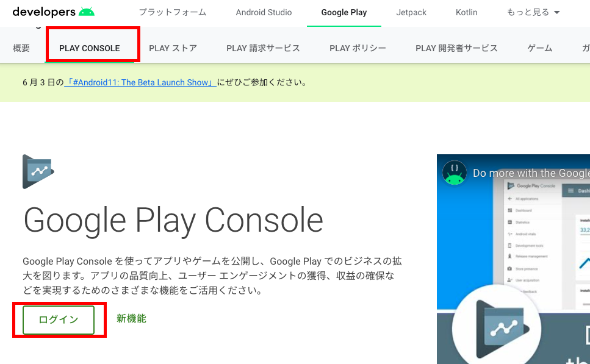Open the 新機能 link

(x=131, y=318)
